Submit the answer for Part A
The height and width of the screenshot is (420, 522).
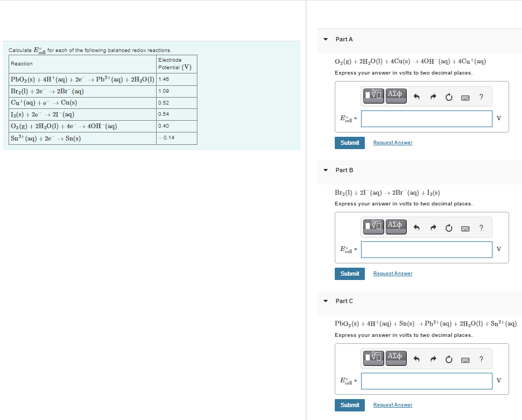click(349, 143)
